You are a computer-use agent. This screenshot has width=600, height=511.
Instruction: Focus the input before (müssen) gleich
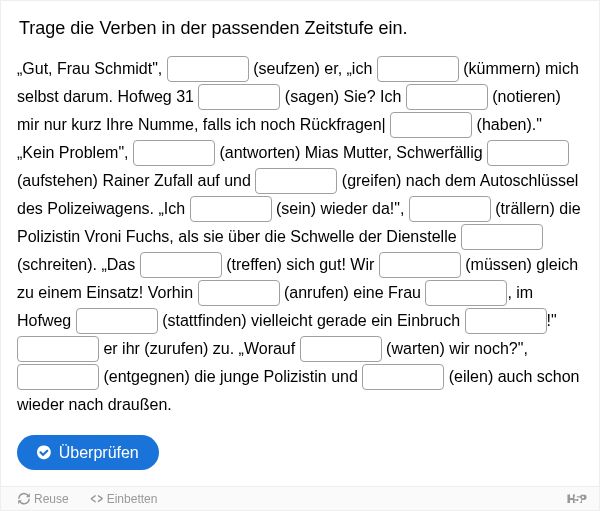(420, 264)
